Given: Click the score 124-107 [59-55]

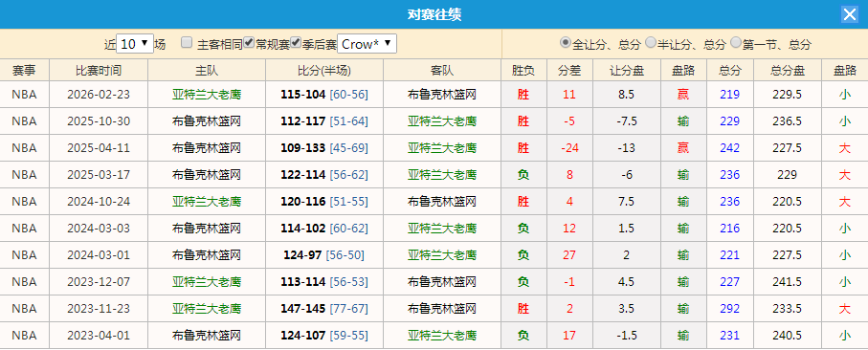Looking at the screenshot, I should 324,336.
